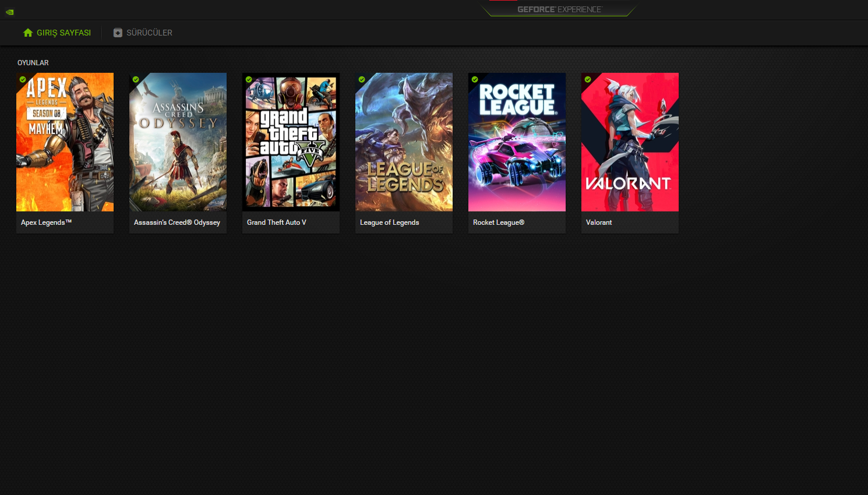Screen dimensions: 868x495
Task: Click the green checkmark on Rocket League
Action: (x=475, y=79)
